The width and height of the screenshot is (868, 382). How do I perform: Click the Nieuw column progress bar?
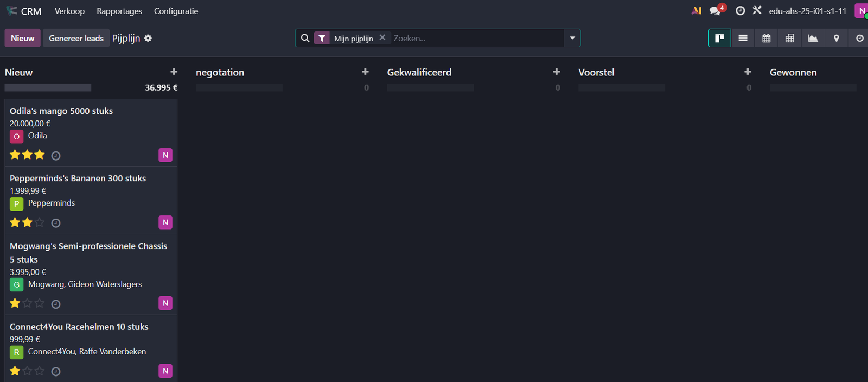click(x=48, y=87)
